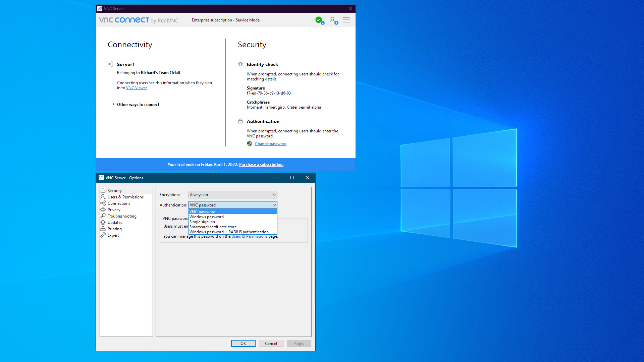Choose Windows password authentication option
This screenshot has height=362, width=644.
tap(233, 217)
